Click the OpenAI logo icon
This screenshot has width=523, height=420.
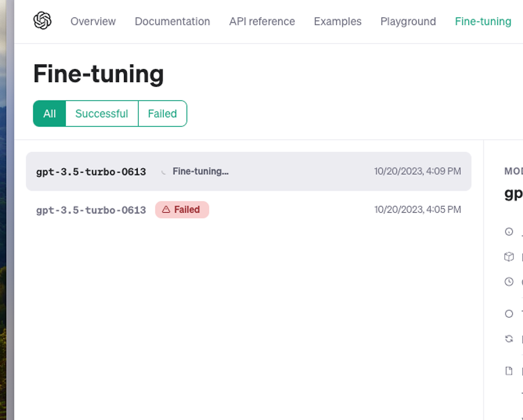click(42, 21)
